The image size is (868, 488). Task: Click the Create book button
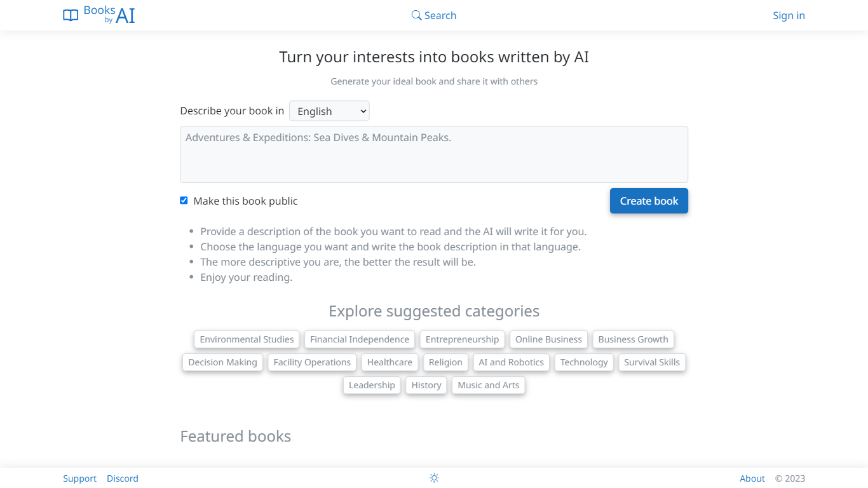(x=649, y=201)
